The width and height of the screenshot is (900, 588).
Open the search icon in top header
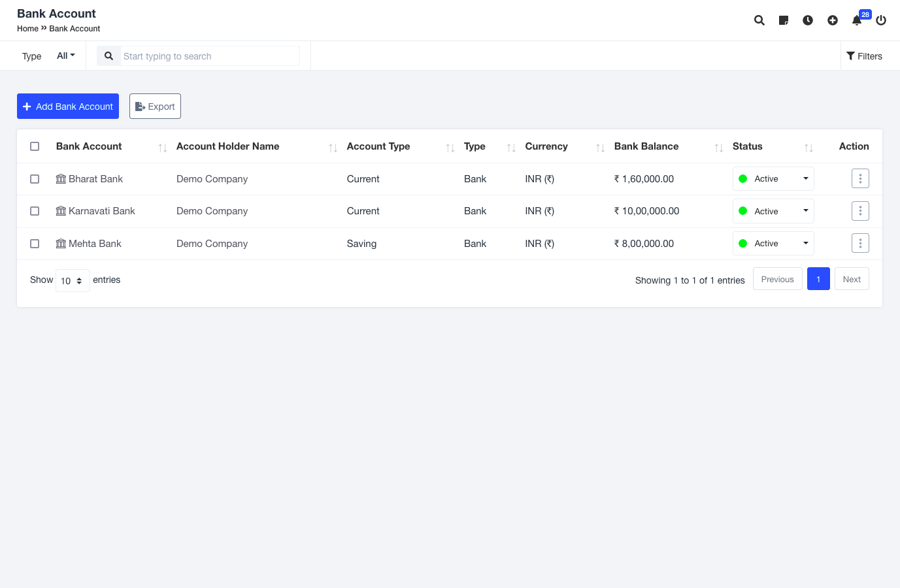click(x=759, y=20)
